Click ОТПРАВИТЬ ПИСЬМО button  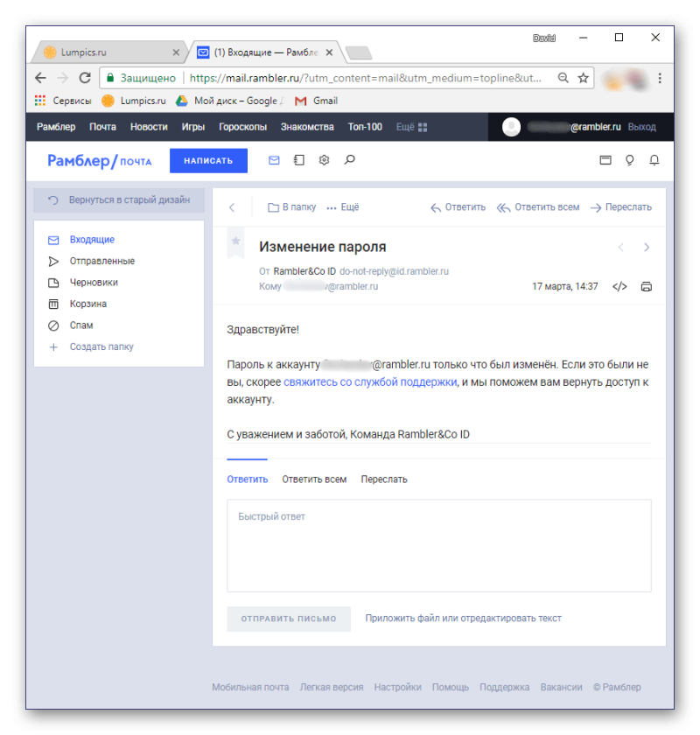(289, 619)
